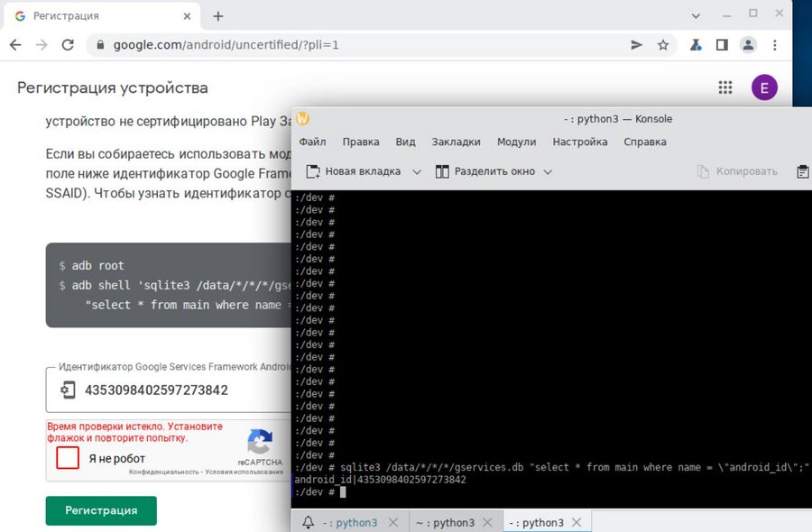Close the first python3 Konsole tab
The width and height of the screenshot is (812, 532).
click(393, 523)
